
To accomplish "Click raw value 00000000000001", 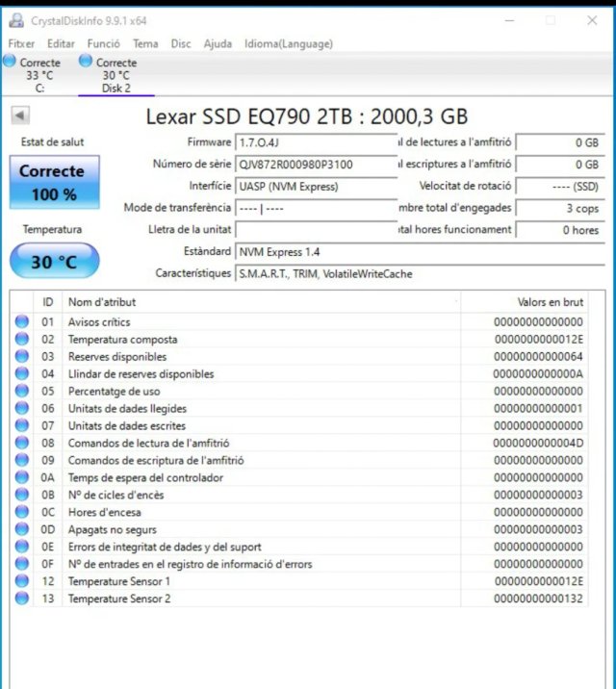I will tap(538, 408).
